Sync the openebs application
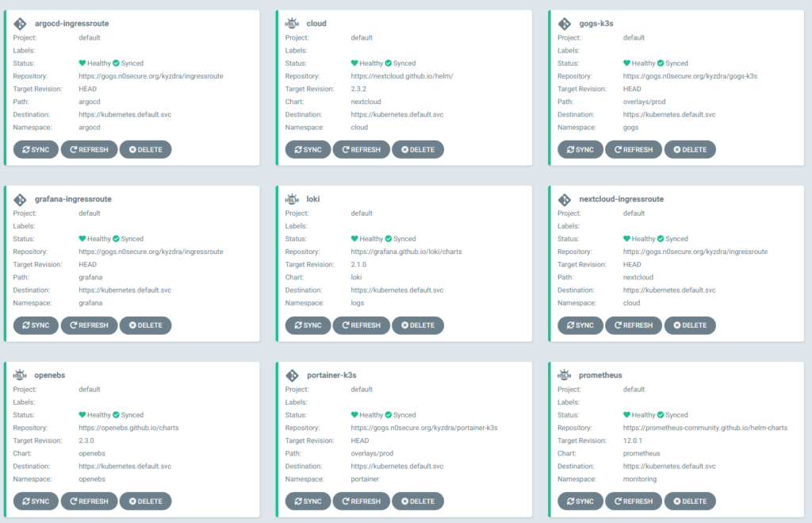812x523 pixels. coord(36,502)
